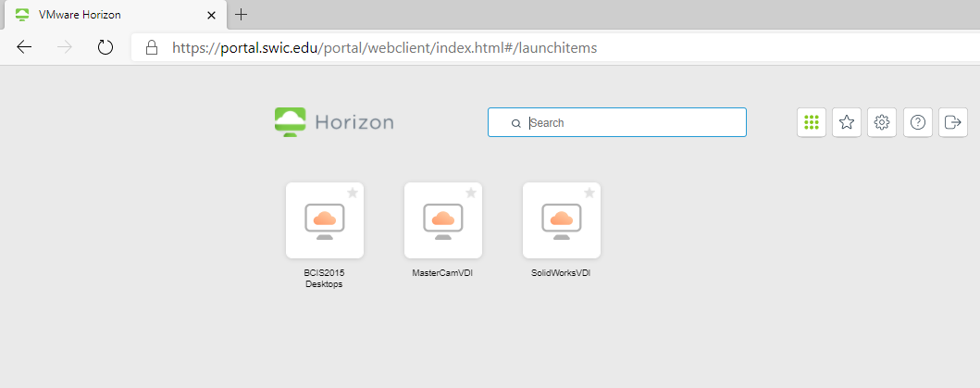Open the BCIS2015 Desktops virtual desktop
Screen dimensions: 980x388
[x=324, y=220]
